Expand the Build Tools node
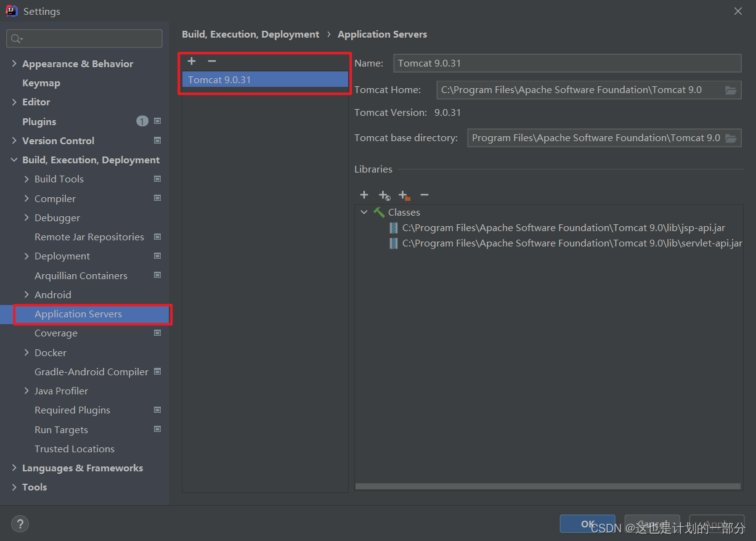Screen dimensions: 756x541 coord(26,179)
